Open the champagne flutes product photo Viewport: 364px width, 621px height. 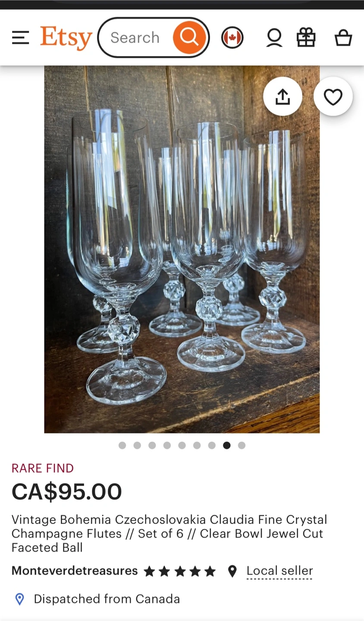[182, 249]
